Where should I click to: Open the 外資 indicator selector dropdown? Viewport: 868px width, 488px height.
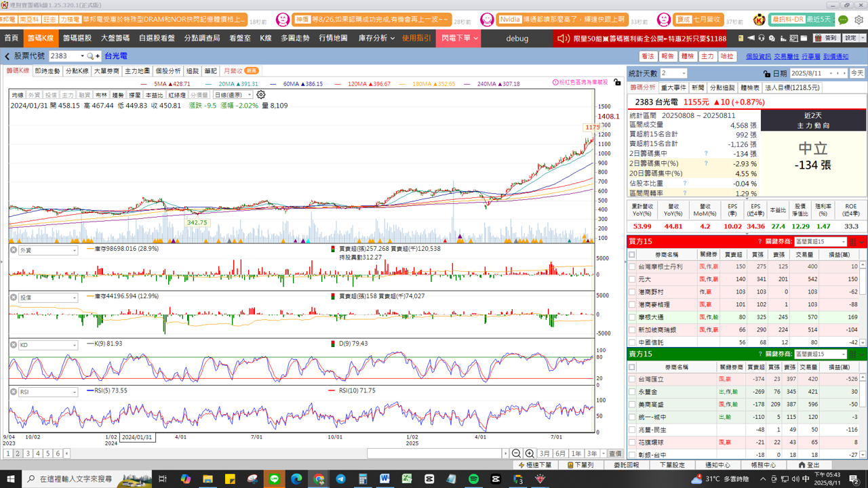75,251
